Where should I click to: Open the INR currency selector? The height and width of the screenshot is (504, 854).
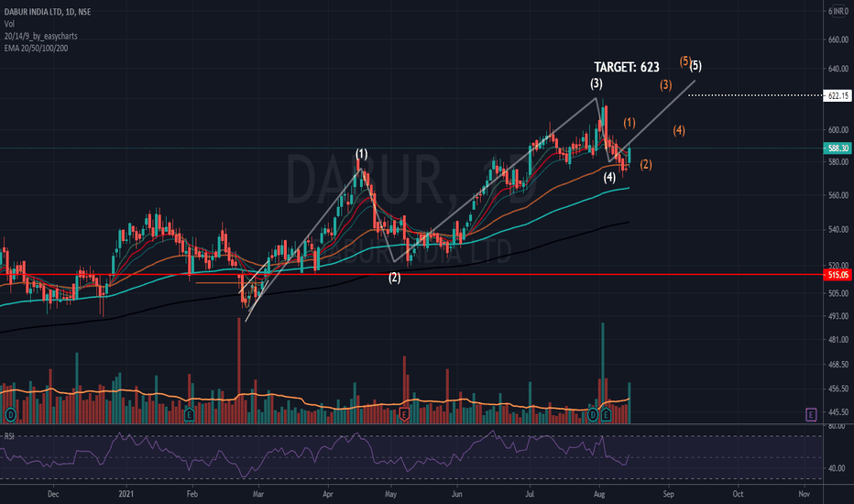click(838, 11)
